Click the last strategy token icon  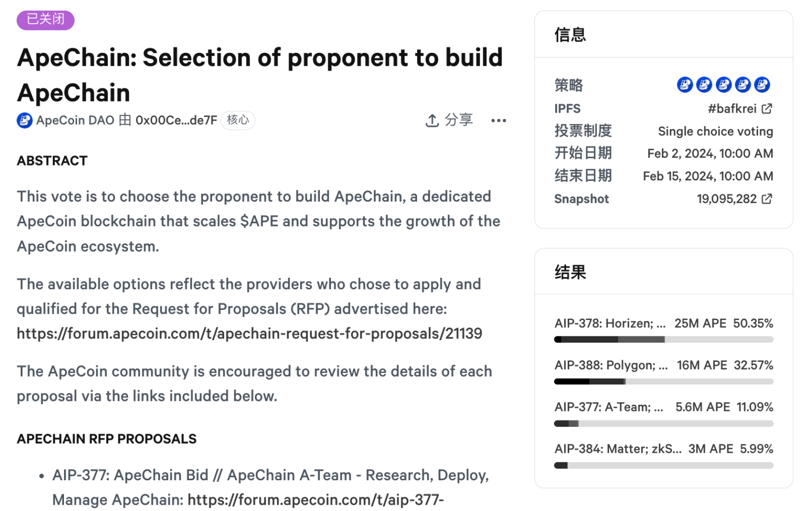point(762,84)
